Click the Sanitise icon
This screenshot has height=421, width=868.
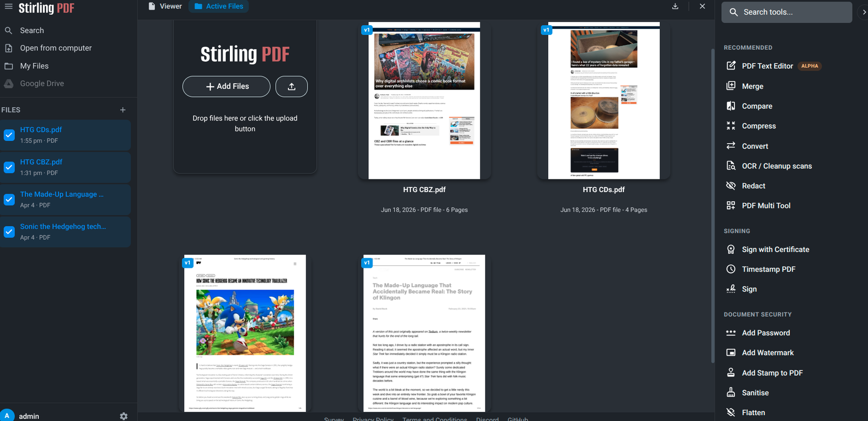[x=731, y=393]
